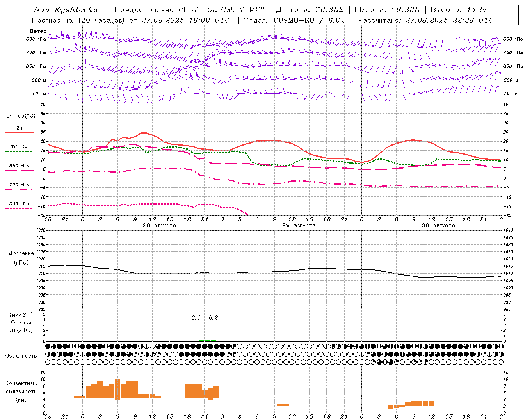The image size is (525, 420).
Task: Click the '700 гПа' temperature legend entry
Action: click(19, 185)
